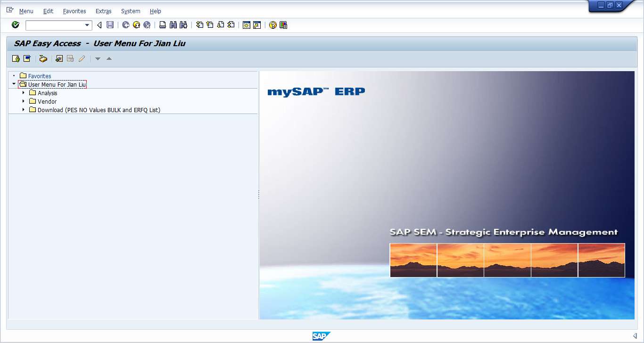The height and width of the screenshot is (343, 644).
Task: Click the Generate shortcut icon
Action: tap(256, 25)
